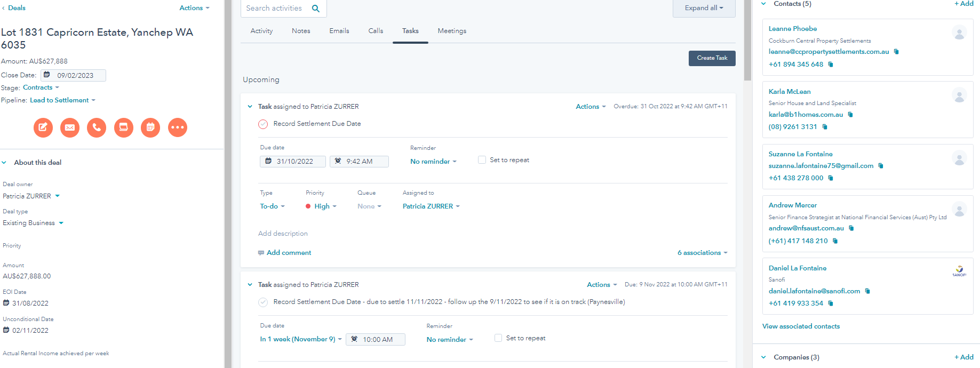Screen dimensions: 980x368
Task: Click the orange schedule meeting calendar icon
Action: (x=150, y=127)
